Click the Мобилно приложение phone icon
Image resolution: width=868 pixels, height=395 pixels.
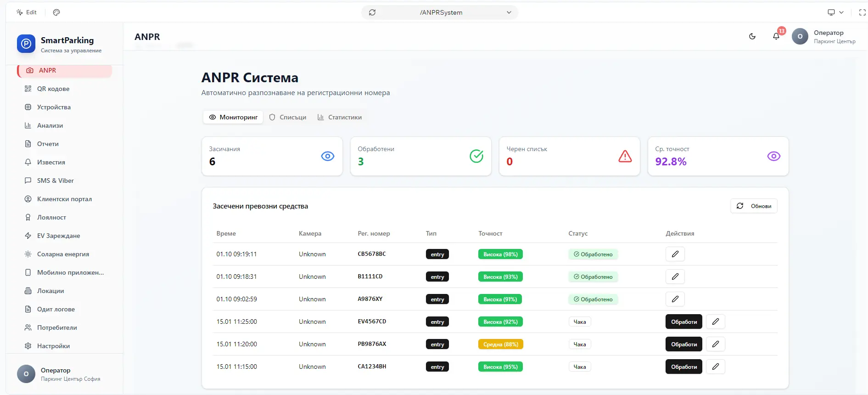coord(28,272)
